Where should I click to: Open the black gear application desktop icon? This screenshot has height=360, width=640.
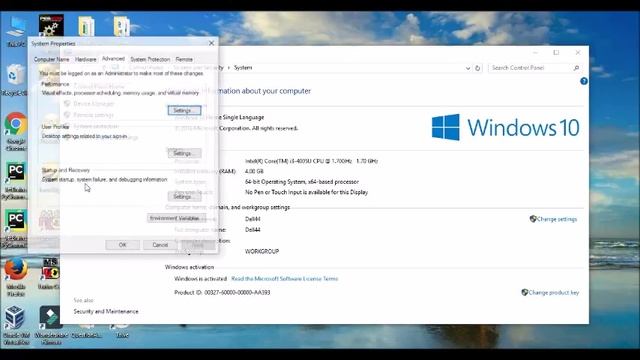click(x=51, y=25)
